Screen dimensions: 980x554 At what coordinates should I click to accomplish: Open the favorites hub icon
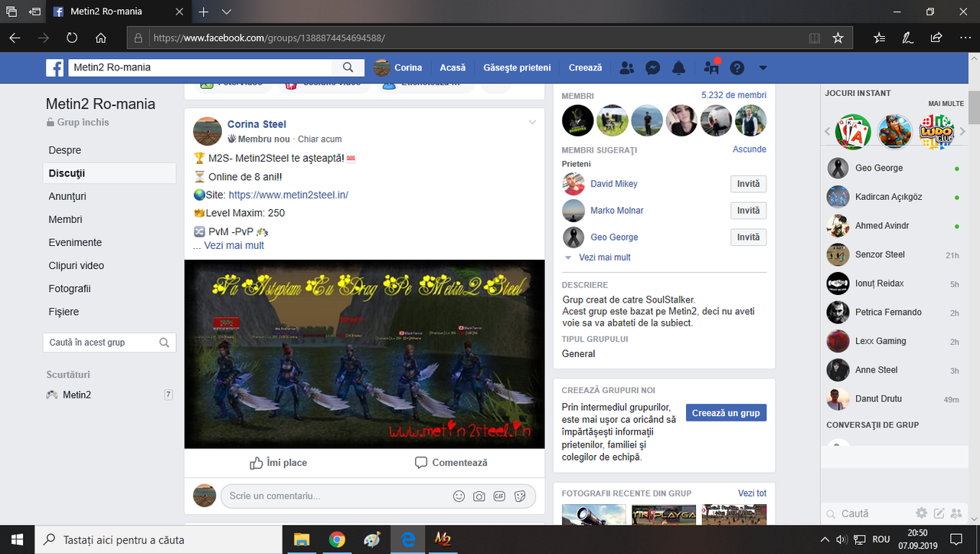pos(879,38)
